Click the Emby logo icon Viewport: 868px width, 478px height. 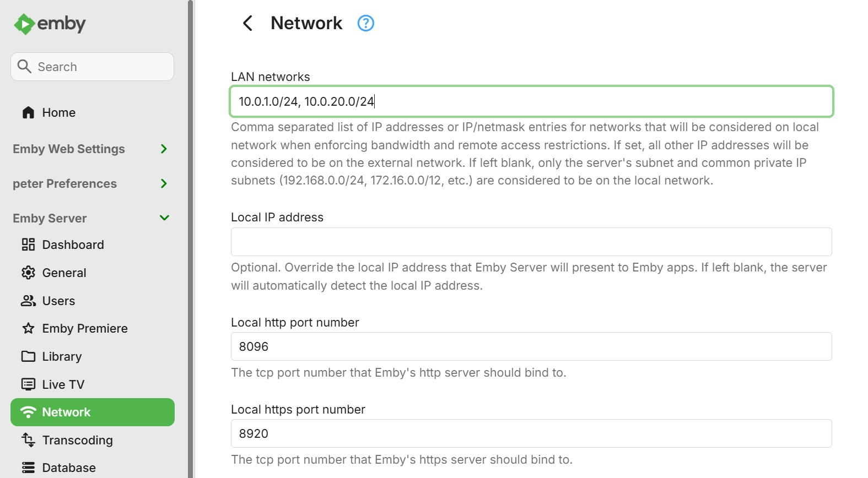24,24
